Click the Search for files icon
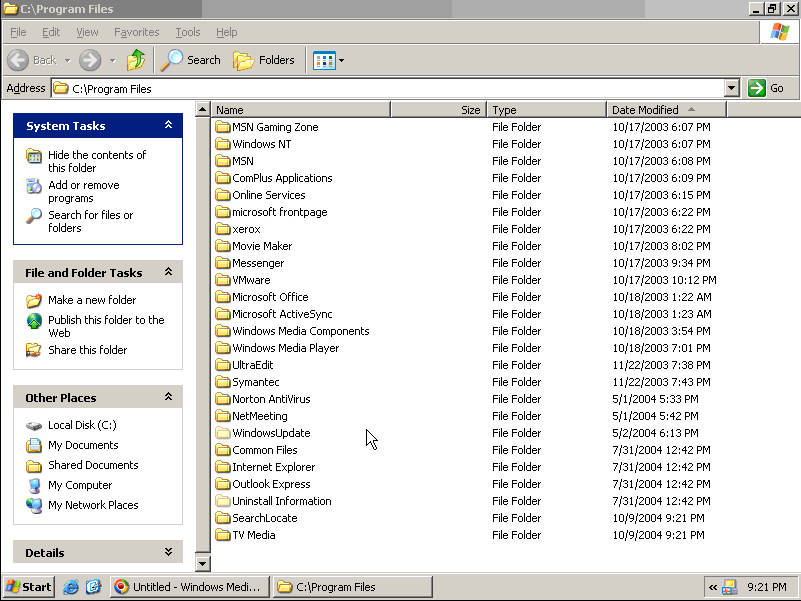 [x=34, y=216]
